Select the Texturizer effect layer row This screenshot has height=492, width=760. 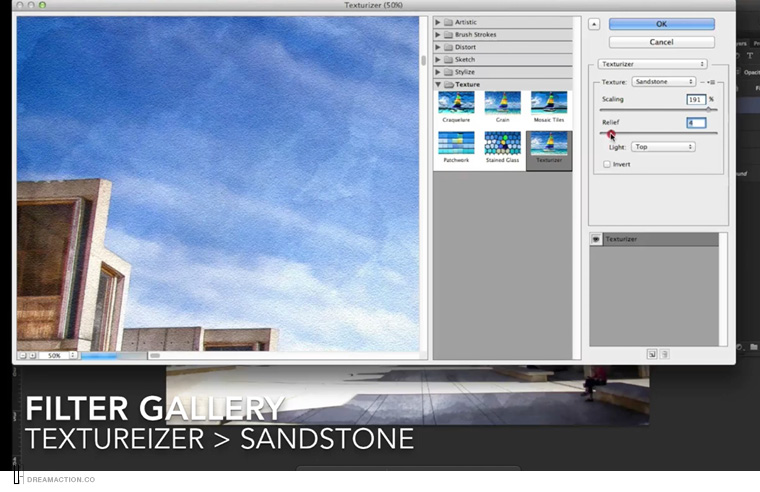pyautogui.click(x=654, y=239)
